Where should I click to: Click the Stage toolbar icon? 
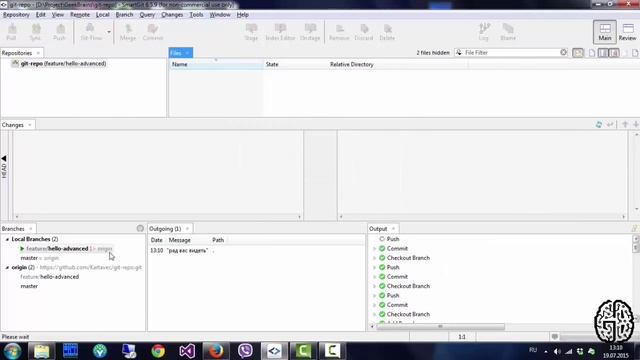(251, 32)
